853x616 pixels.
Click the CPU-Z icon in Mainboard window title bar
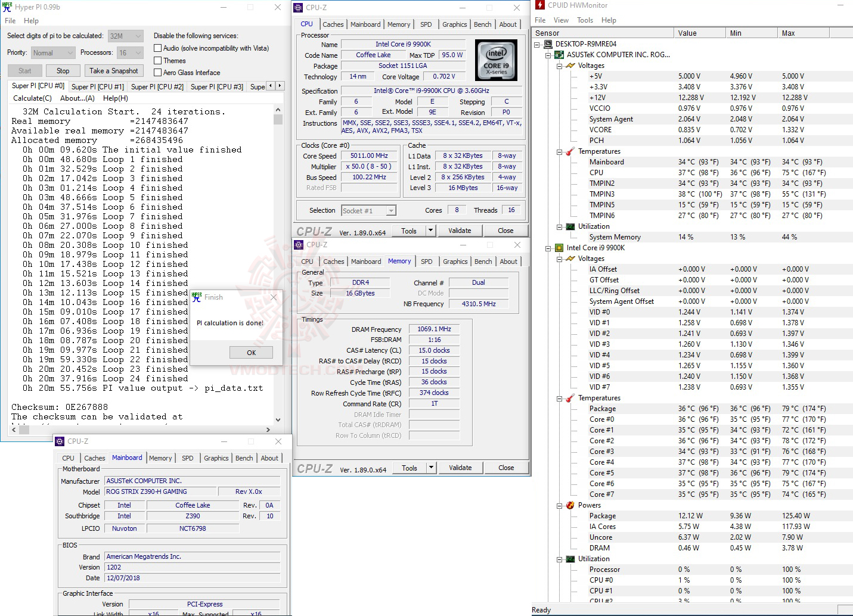coord(60,441)
